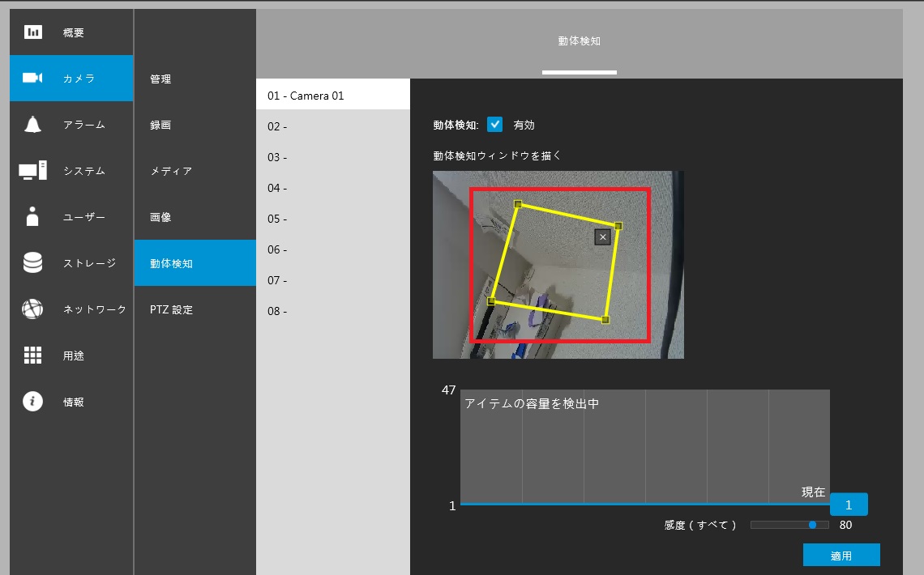This screenshot has height=575, width=924.
Task: Click the 情報 info icon
Action: [32, 402]
